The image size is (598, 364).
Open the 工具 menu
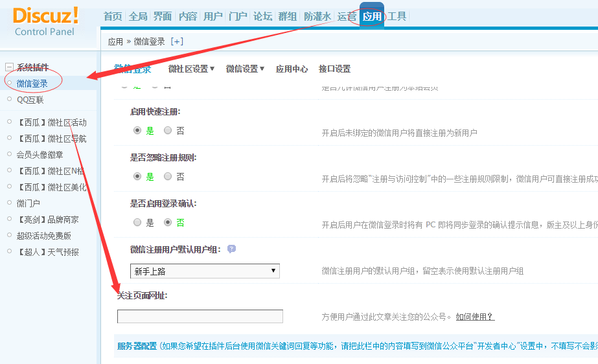397,16
